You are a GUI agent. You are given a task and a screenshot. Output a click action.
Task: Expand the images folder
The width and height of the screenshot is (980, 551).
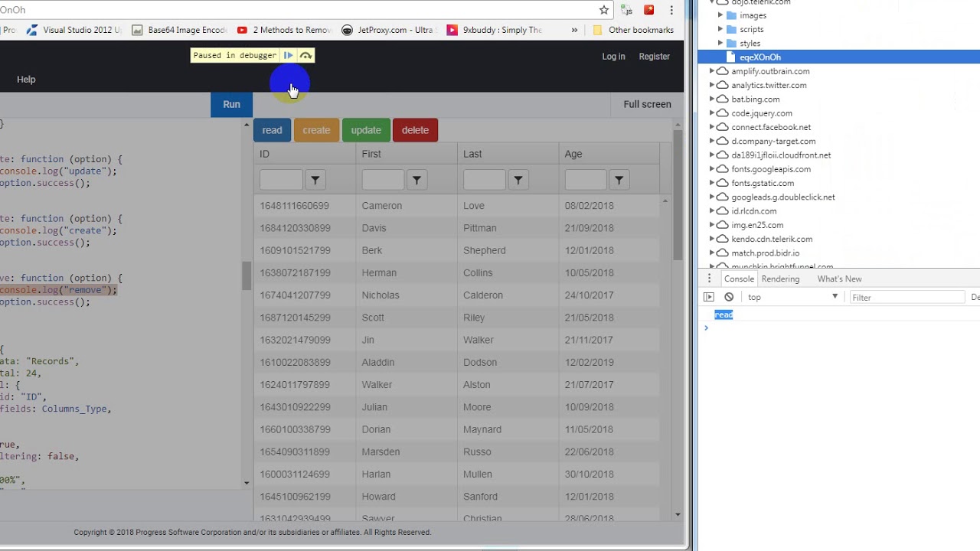click(720, 15)
